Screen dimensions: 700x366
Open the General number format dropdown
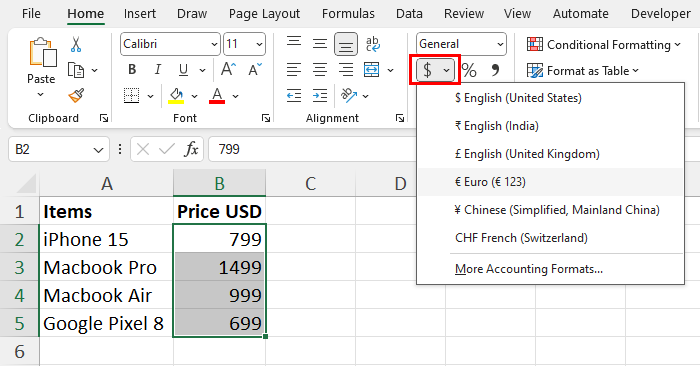500,44
